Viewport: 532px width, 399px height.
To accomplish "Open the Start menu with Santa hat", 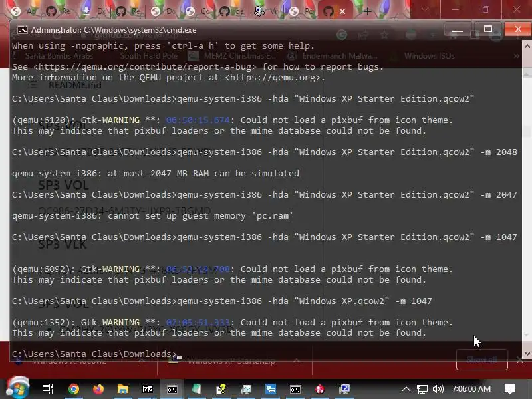I will (18, 388).
